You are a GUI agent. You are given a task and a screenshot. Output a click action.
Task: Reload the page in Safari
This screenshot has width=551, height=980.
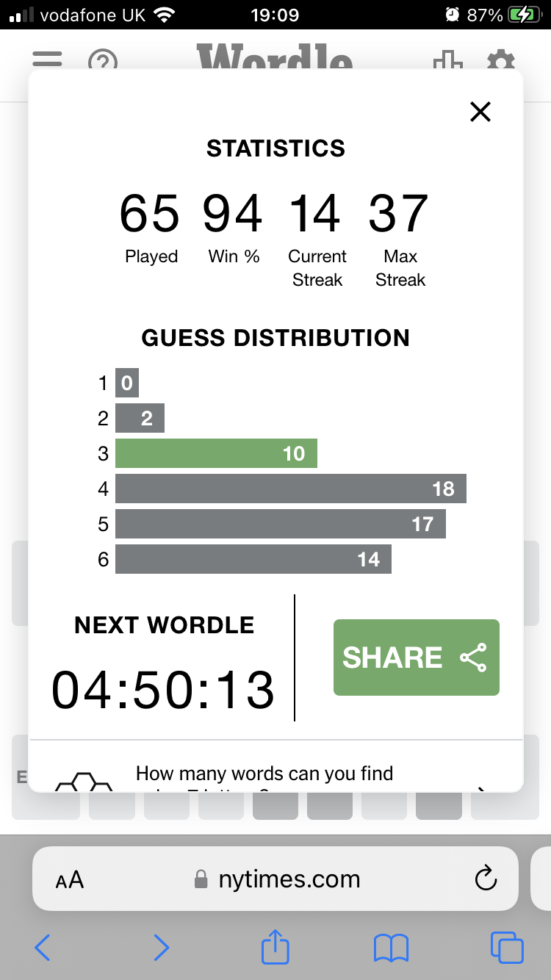[x=486, y=879]
